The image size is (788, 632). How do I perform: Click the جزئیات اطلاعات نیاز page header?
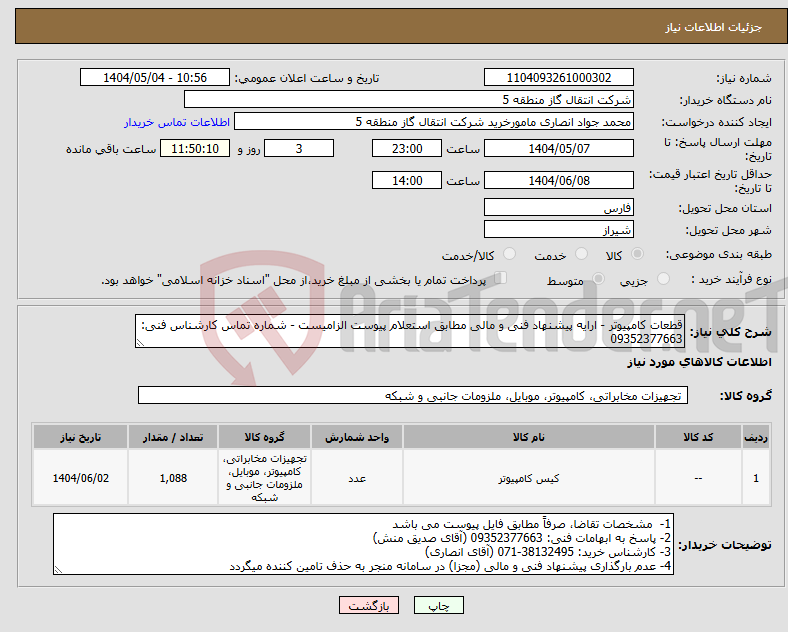(714, 27)
